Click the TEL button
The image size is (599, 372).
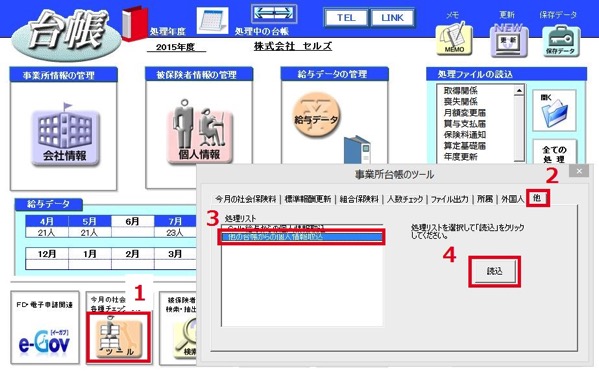point(346,18)
